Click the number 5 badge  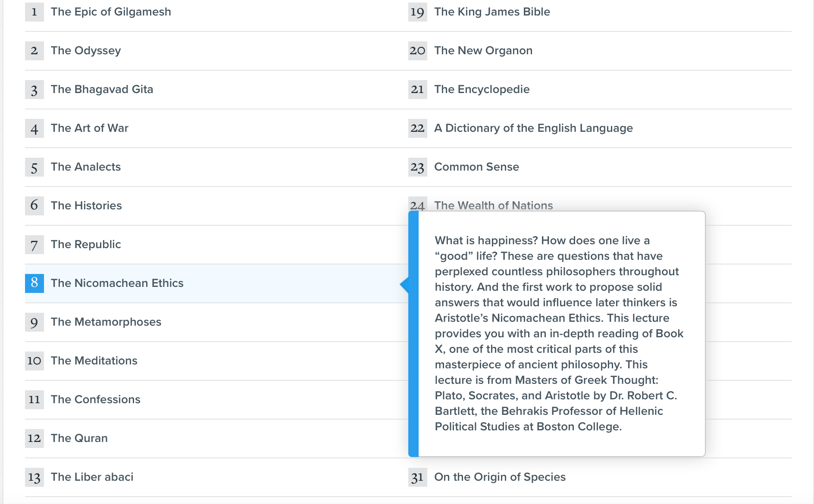(x=34, y=167)
